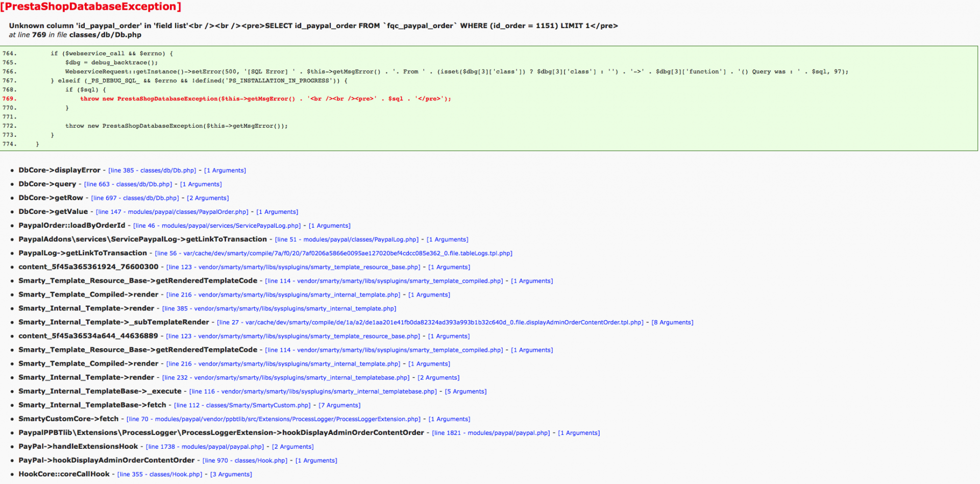
Task: Open line 123 link for content_5f45a36534a644_44636889
Action: [x=293, y=336]
